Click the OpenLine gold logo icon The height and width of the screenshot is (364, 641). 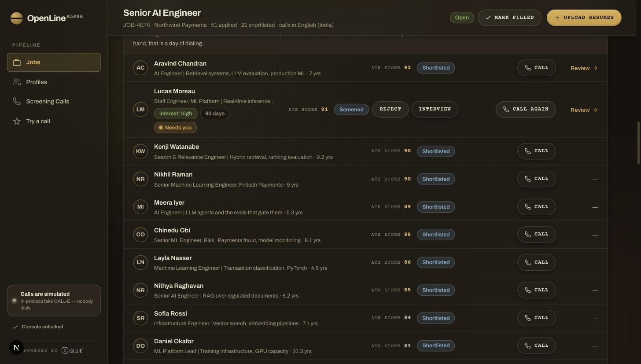click(16, 18)
